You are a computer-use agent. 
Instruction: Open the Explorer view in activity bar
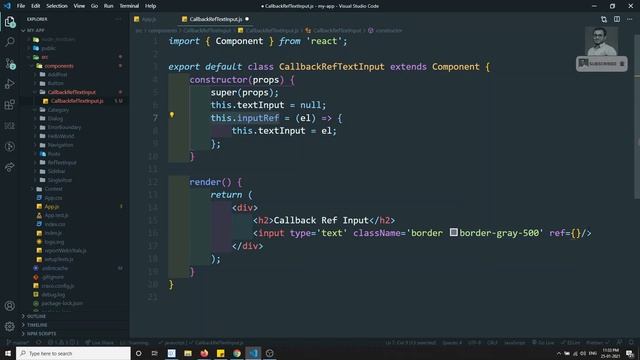click(10, 22)
